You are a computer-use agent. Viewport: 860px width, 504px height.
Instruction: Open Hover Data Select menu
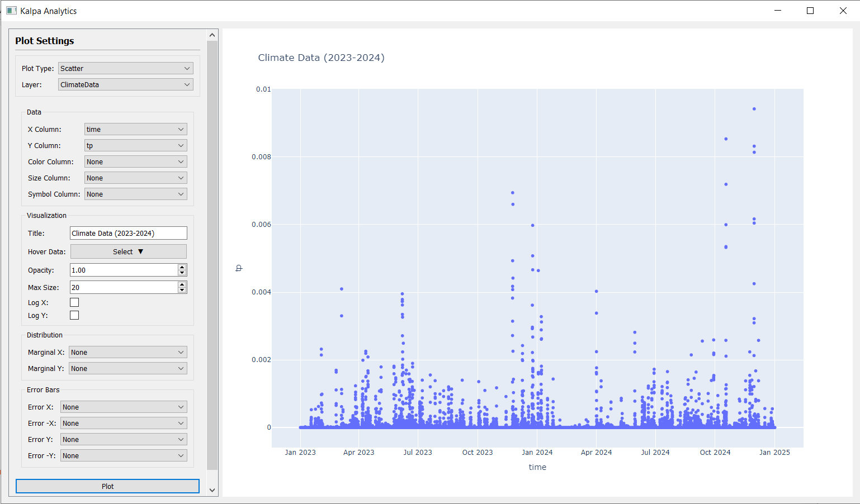coord(128,251)
